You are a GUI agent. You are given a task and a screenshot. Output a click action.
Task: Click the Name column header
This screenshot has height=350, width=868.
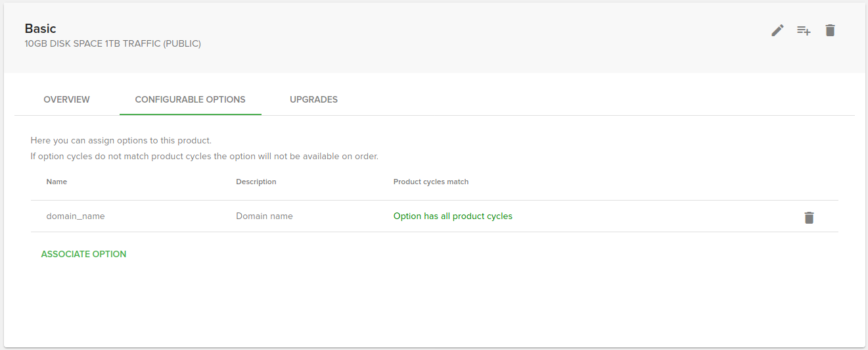57,182
